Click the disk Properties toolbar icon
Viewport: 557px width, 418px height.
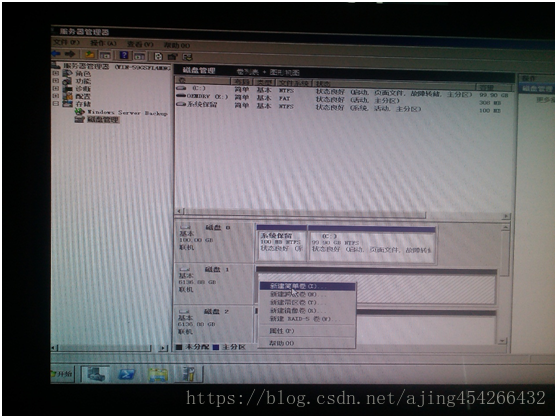[172, 56]
